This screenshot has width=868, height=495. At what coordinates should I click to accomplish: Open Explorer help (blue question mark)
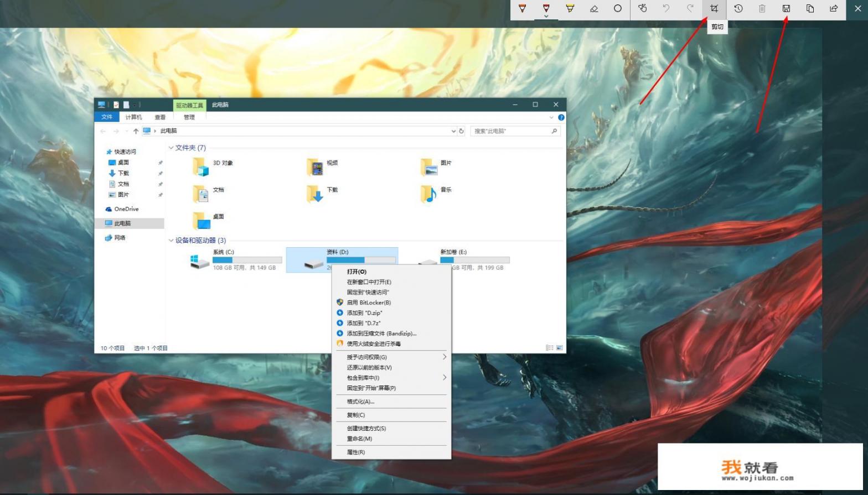pyautogui.click(x=561, y=117)
